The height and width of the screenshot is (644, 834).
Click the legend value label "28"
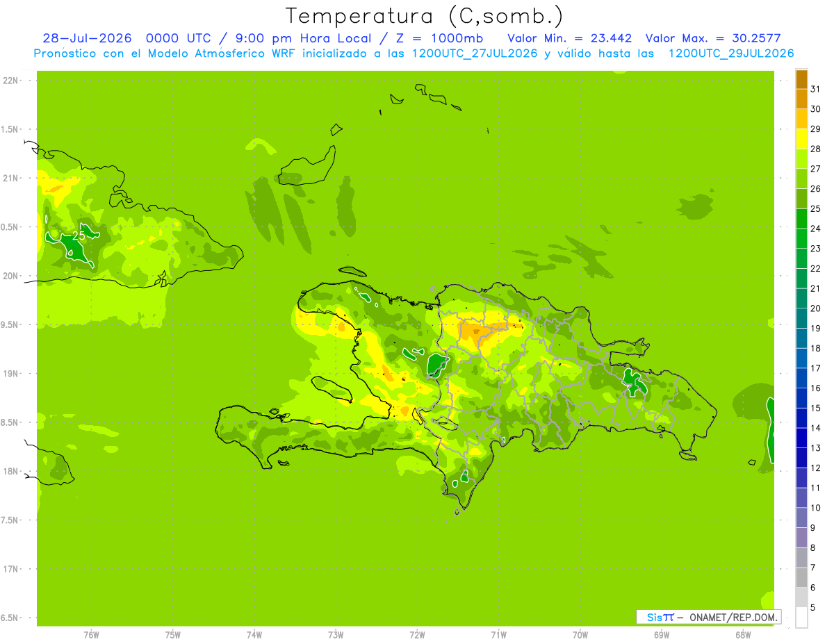(815, 149)
